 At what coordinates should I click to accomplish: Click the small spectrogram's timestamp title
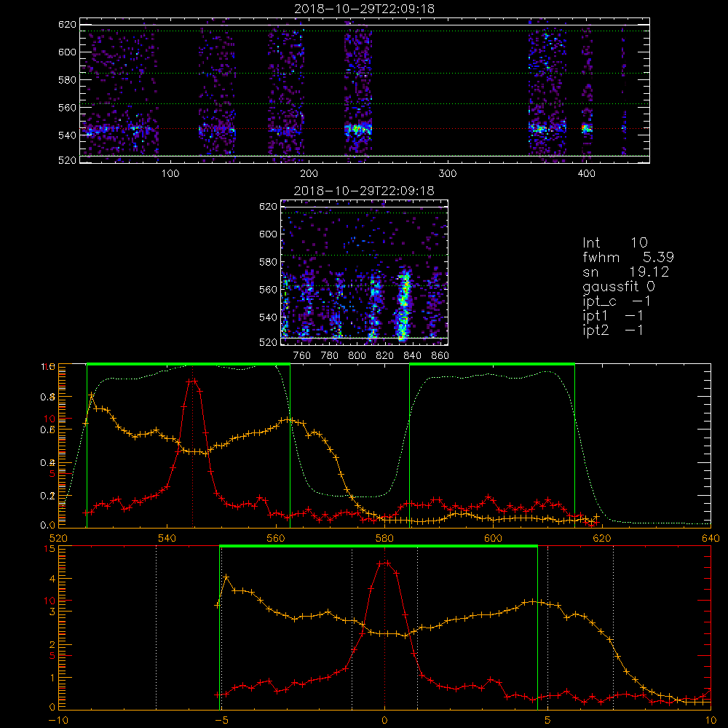[x=364, y=191]
